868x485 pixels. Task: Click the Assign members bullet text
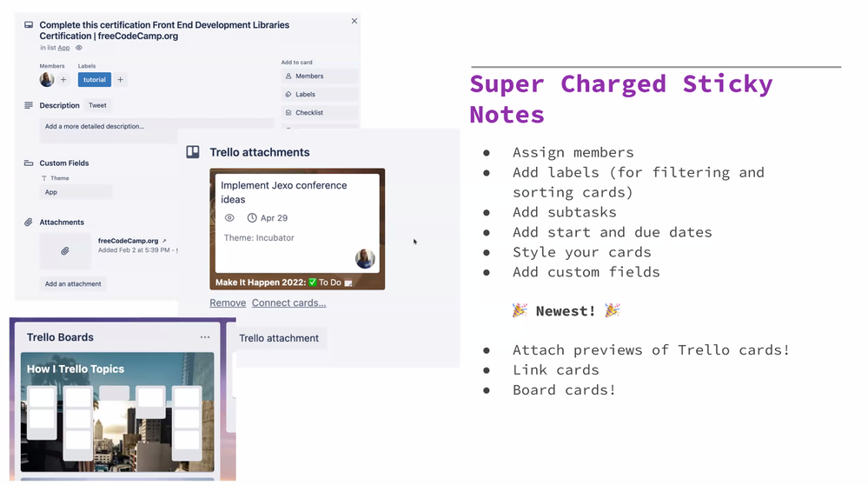click(573, 152)
